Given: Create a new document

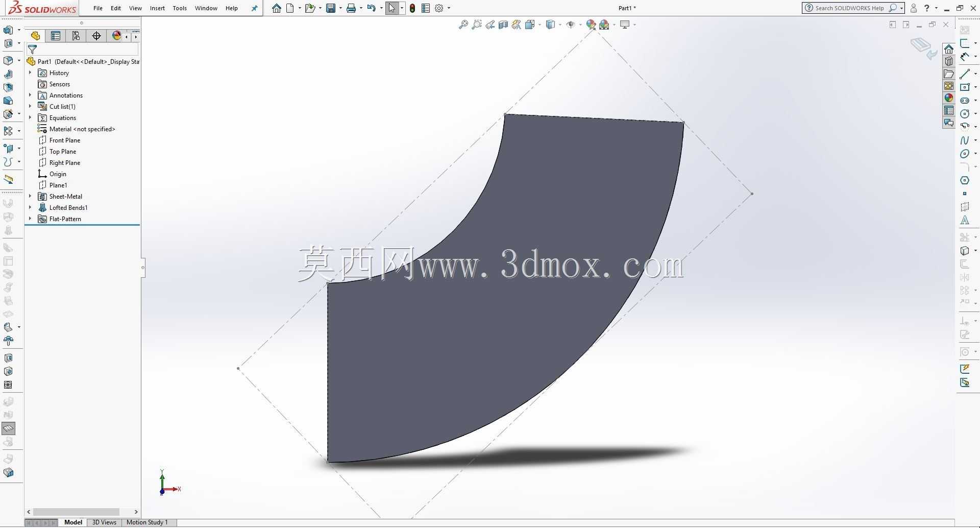Looking at the screenshot, I should click(x=290, y=8).
